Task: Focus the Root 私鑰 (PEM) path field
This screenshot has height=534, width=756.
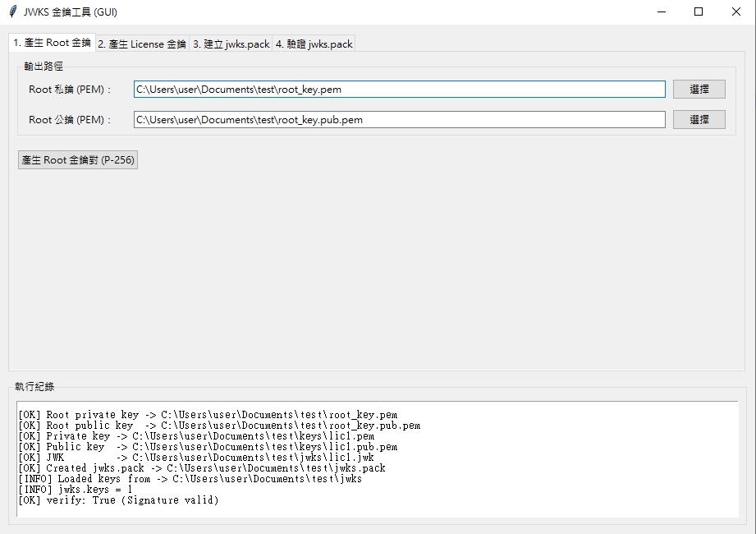Action: (399, 90)
